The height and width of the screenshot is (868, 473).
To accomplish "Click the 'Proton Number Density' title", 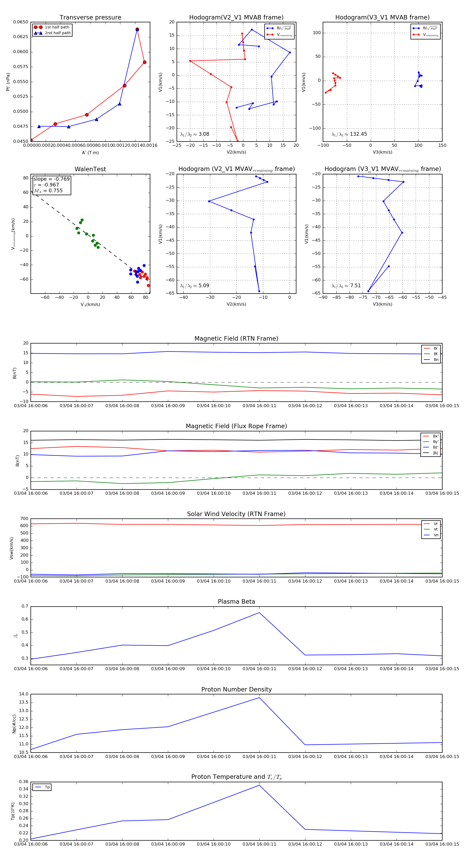I will pos(236,689).
